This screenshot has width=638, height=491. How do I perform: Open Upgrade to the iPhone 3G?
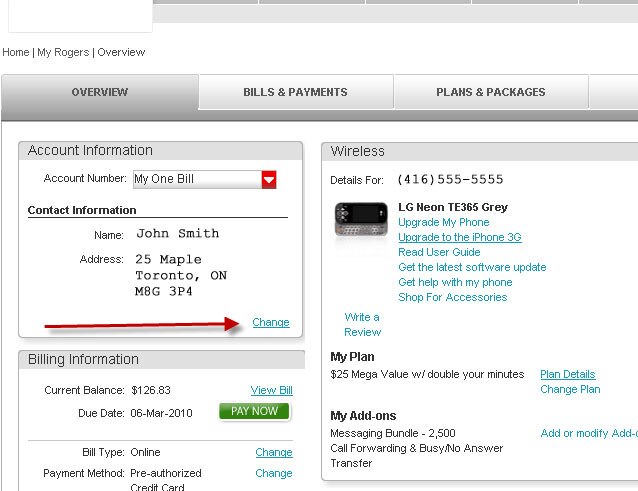click(x=459, y=237)
